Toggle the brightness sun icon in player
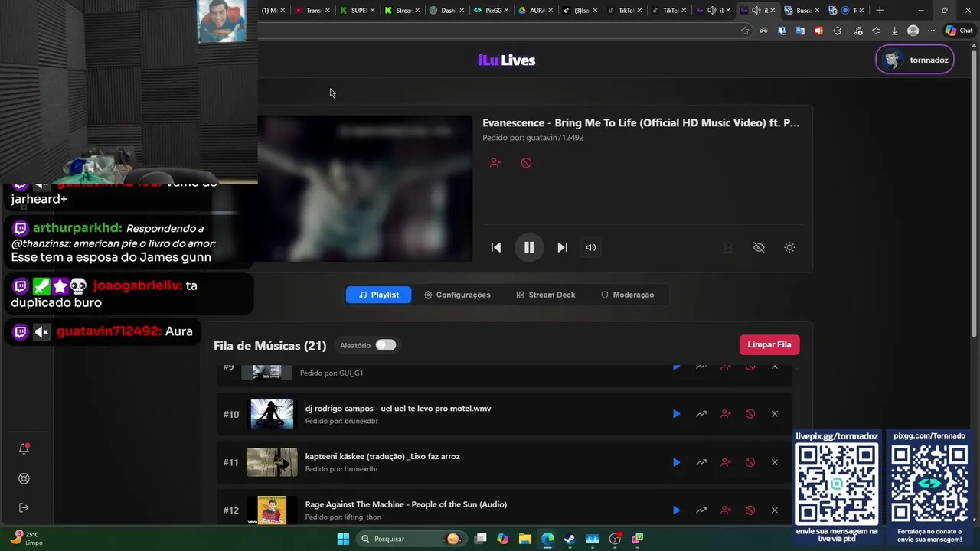The width and height of the screenshot is (980, 551). point(789,247)
